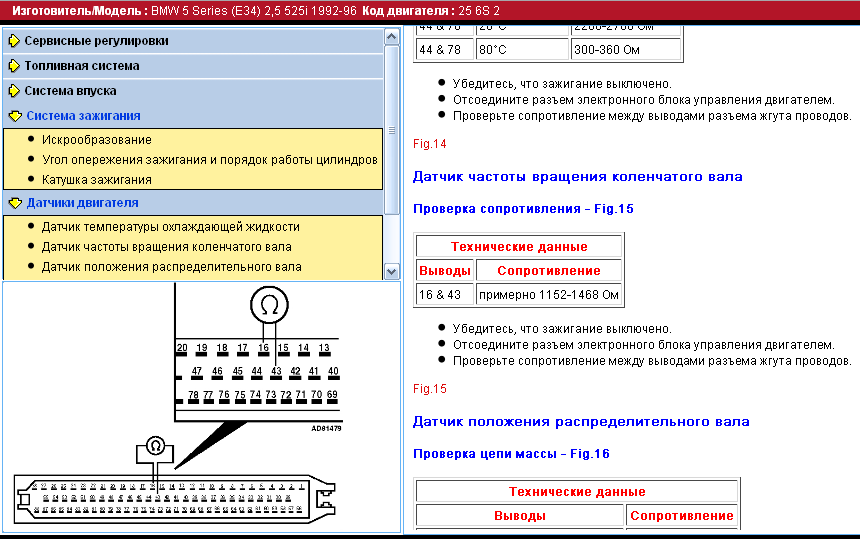Viewport: 860px width, 539px height.
Task: Click the 44 & 78 cell beside 80°C
Action: [x=445, y=50]
